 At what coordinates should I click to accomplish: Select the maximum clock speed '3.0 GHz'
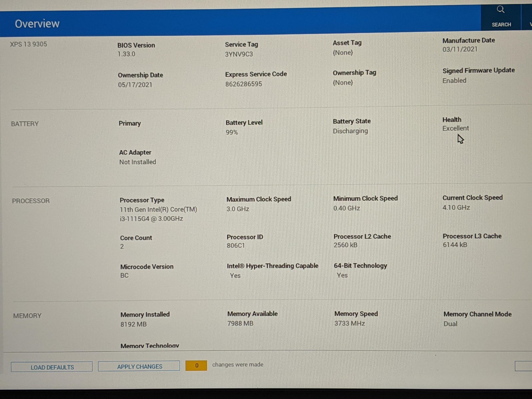point(238,209)
